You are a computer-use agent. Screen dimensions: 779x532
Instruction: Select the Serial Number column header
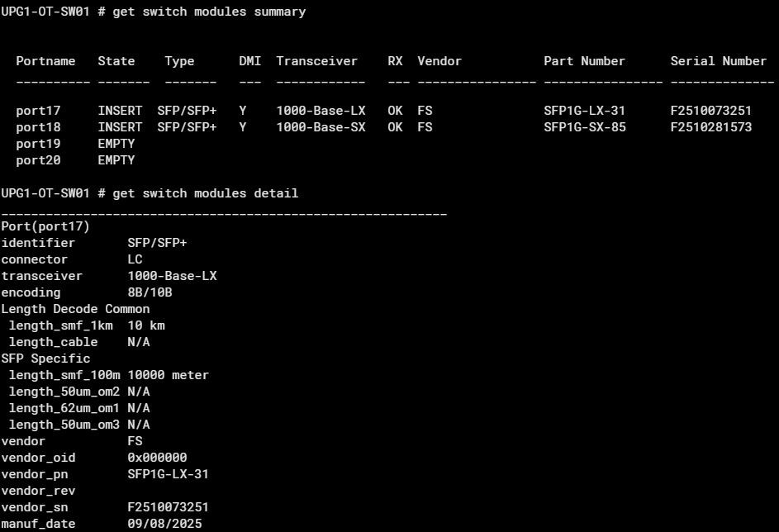tap(719, 61)
